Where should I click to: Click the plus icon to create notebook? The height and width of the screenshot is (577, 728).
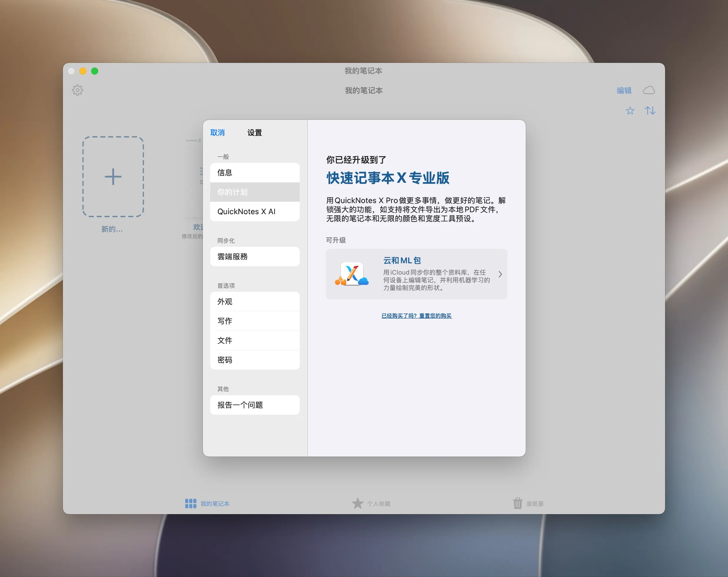113,177
